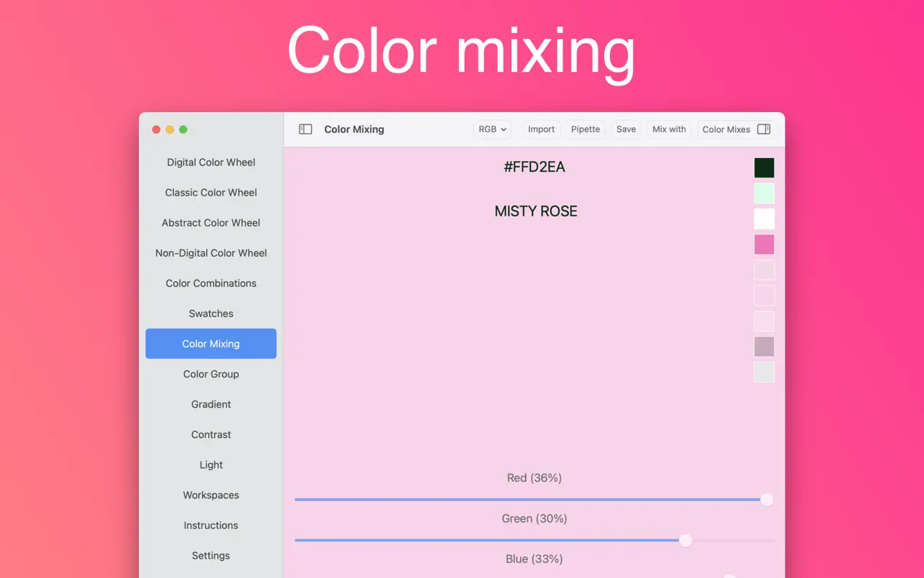Open the Color Mixes side panel
The height and width of the screenshot is (578, 924).
[x=736, y=129]
